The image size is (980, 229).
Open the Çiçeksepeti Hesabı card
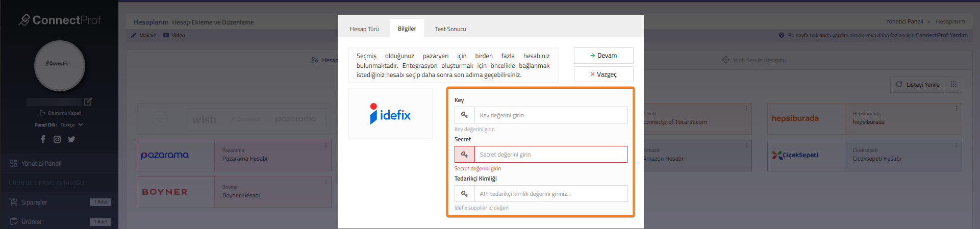tap(864, 156)
